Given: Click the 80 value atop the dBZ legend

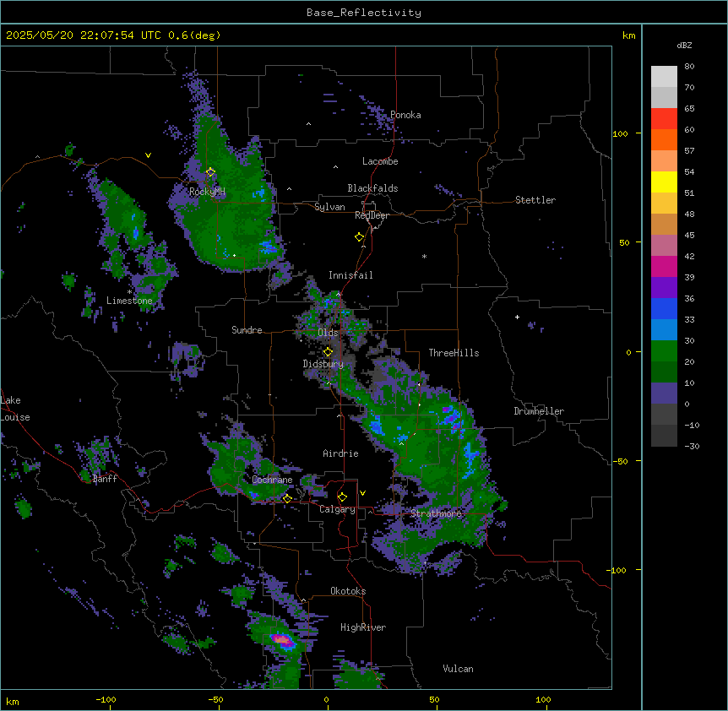Looking at the screenshot, I should (x=689, y=67).
